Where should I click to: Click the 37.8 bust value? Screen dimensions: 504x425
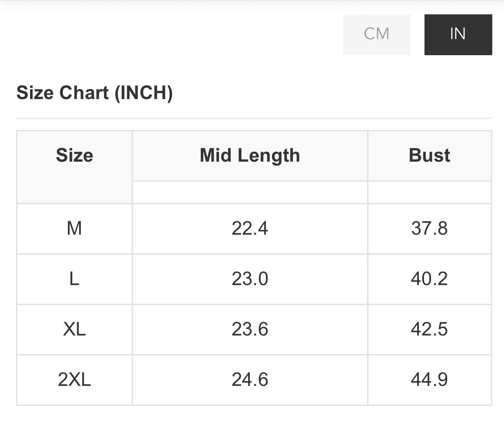pos(429,229)
